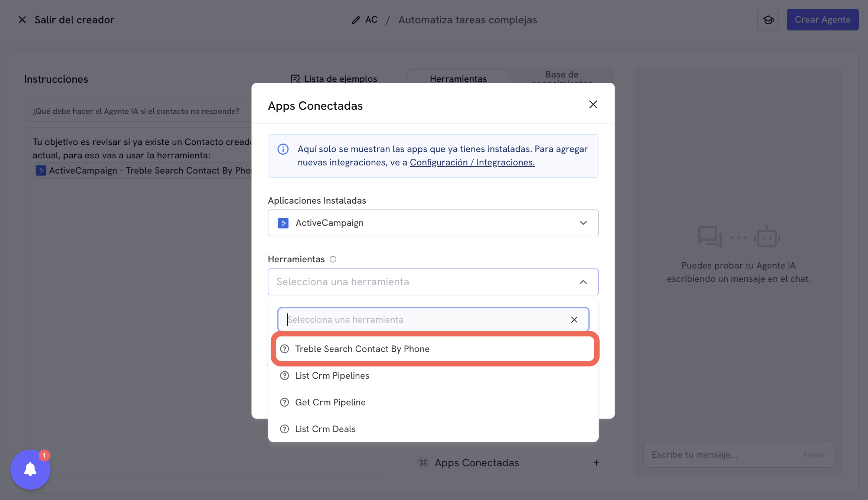Select Get Crm Pipeline option
The image size is (868, 500).
pyautogui.click(x=433, y=402)
